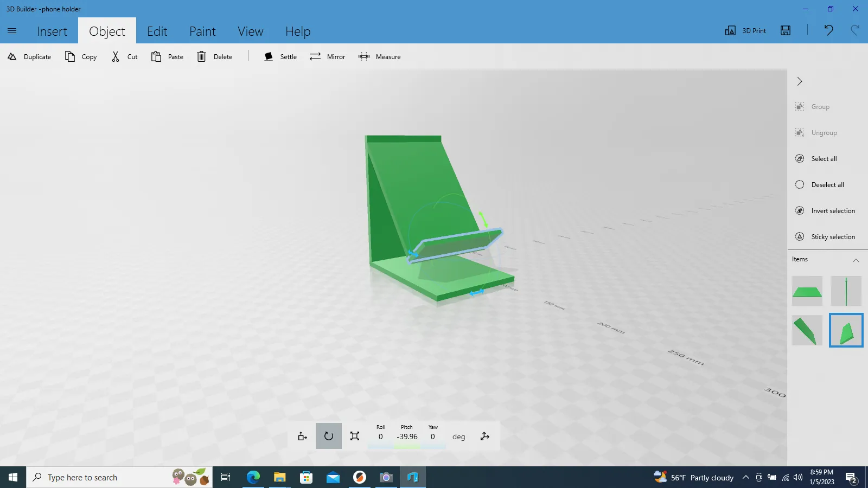Screen dimensions: 868x488
Task: Select the highlighted wedge item thumbnail
Action: click(x=846, y=330)
